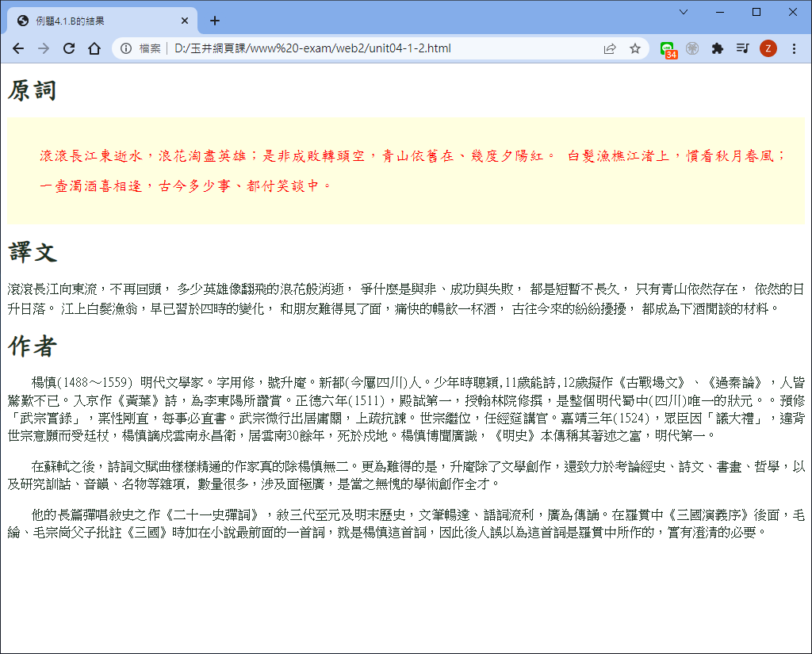Open Chrome's three-dot menu
Image resolution: width=812 pixels, height=654 pixels.
click(x=794, y=48)
